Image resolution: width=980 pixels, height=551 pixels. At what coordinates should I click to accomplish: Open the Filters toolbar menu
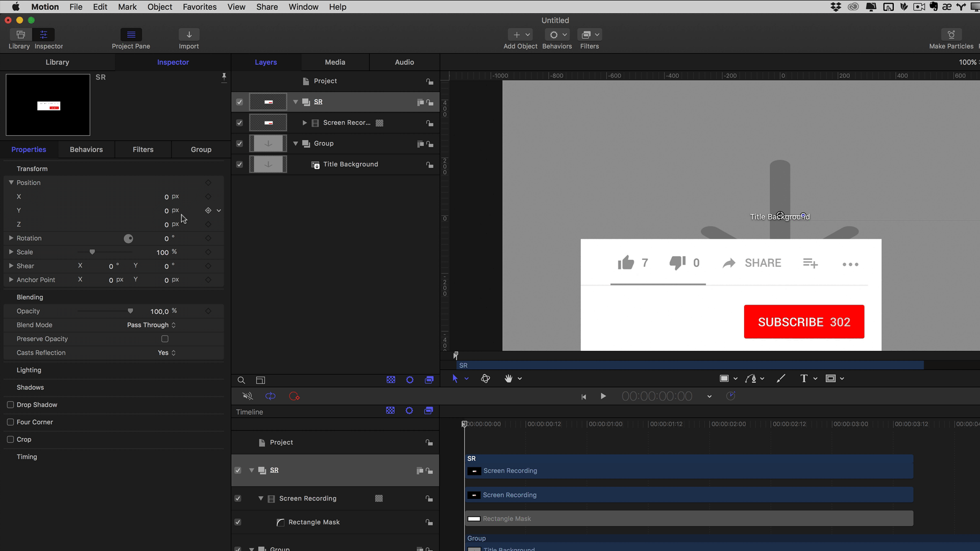(590, 35)
